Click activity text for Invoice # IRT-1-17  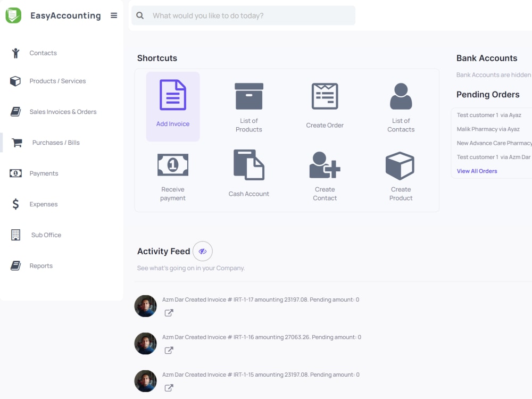[261, 300]
